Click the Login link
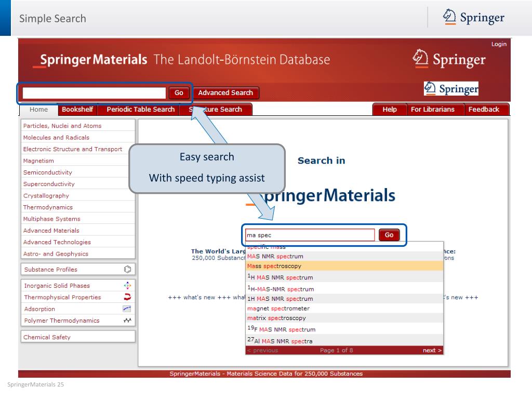The image size is (532, 399). (x=499, y=44)
